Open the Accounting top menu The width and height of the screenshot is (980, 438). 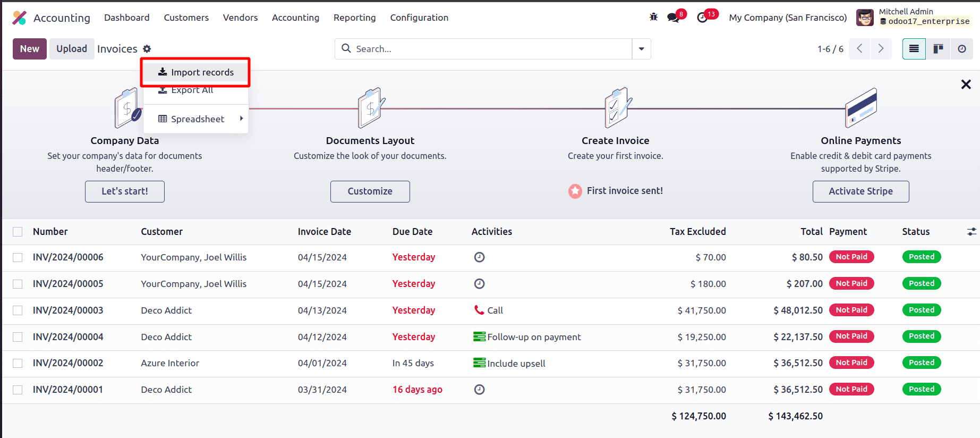point(295,18)
